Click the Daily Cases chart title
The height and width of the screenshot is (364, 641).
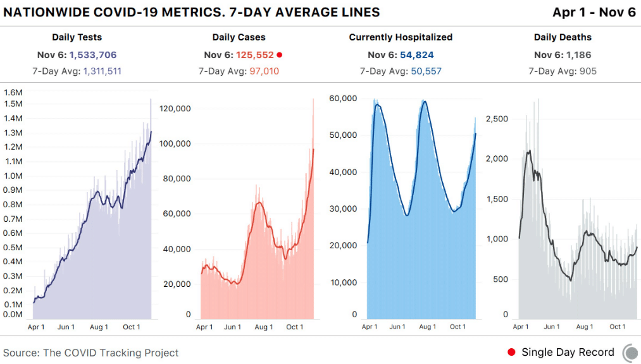click(x=239, y=37)
